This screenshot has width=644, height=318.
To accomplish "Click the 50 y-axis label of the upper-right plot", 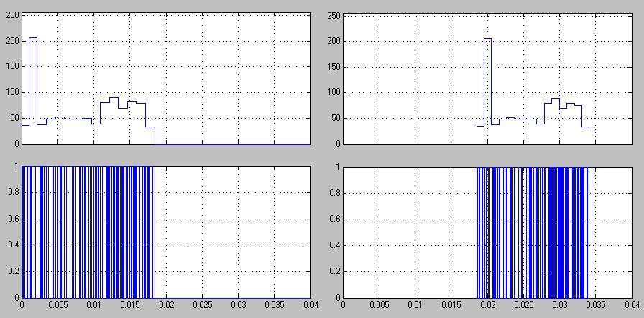I will pos(336,118).
